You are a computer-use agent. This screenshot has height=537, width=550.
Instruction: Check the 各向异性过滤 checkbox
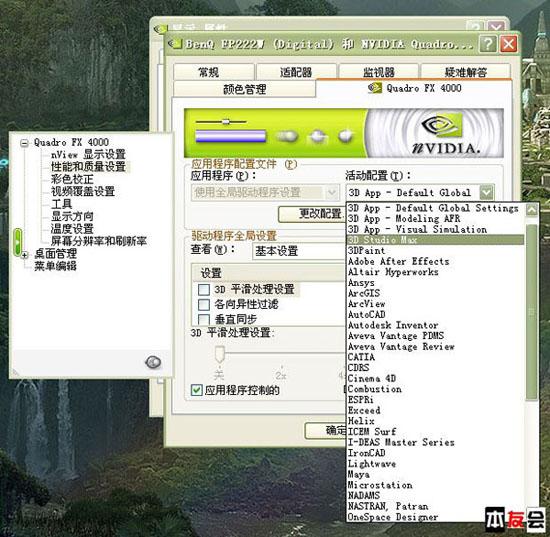coord(204,304)
